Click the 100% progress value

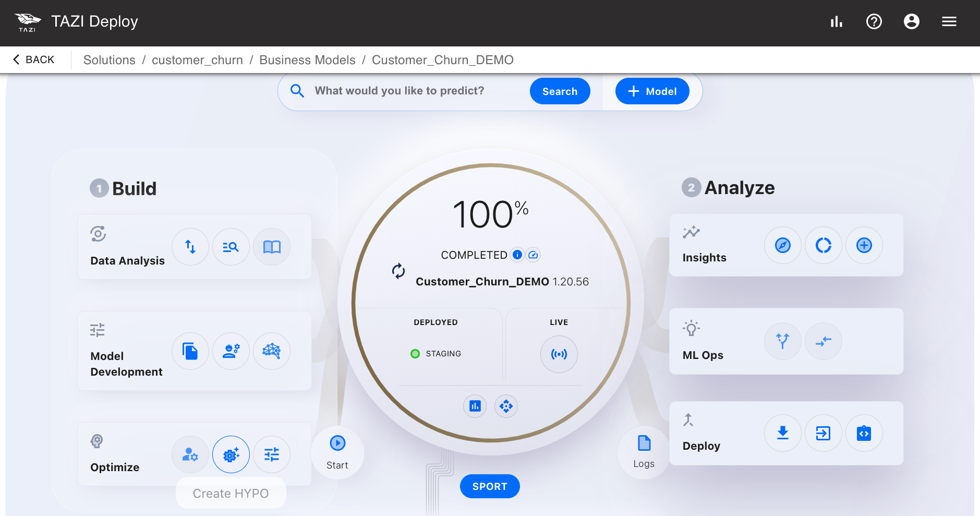[490, 214]
